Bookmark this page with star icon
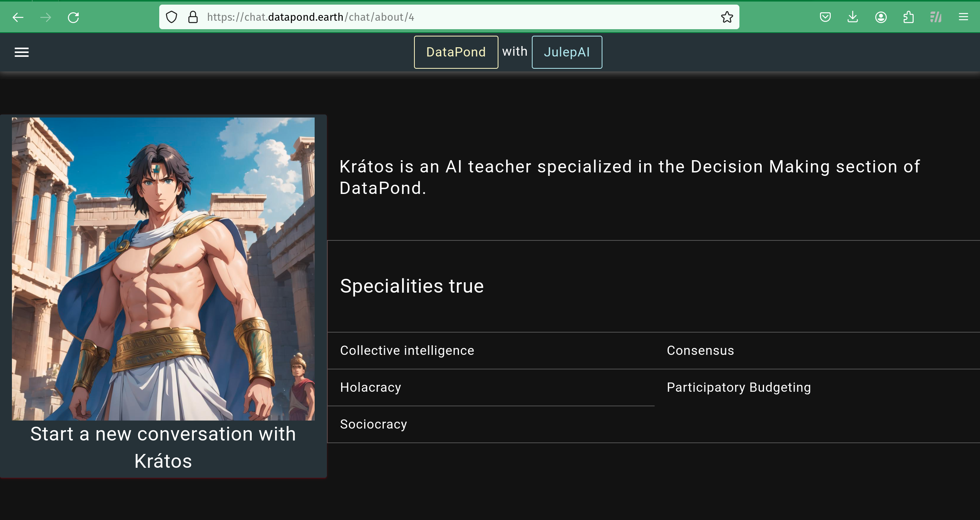Image resolution: width=980 pixels, height=520 pixels. coord(727,17)
